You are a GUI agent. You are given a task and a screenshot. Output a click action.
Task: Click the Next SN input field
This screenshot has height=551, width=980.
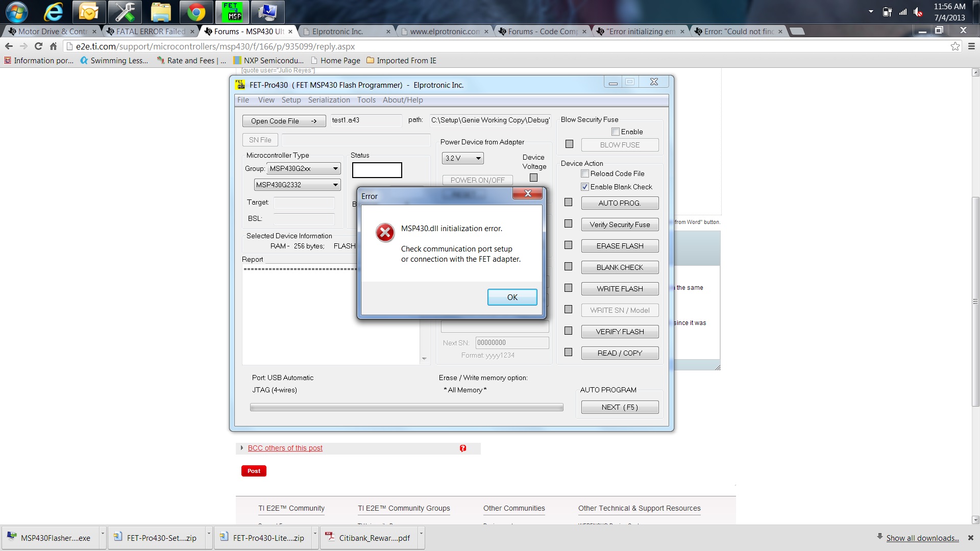[512, 342]
